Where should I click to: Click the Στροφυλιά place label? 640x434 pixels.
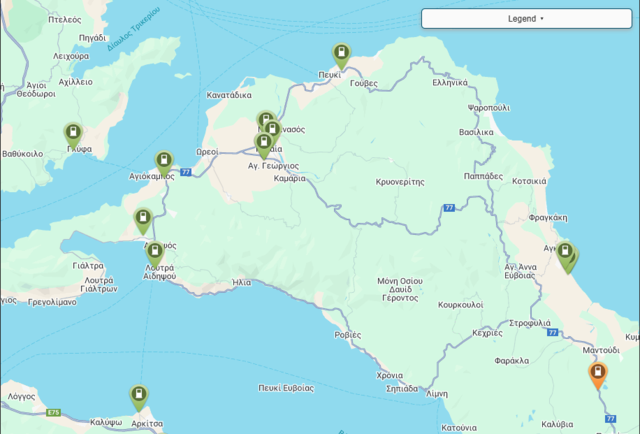click(x=529, y=323)
